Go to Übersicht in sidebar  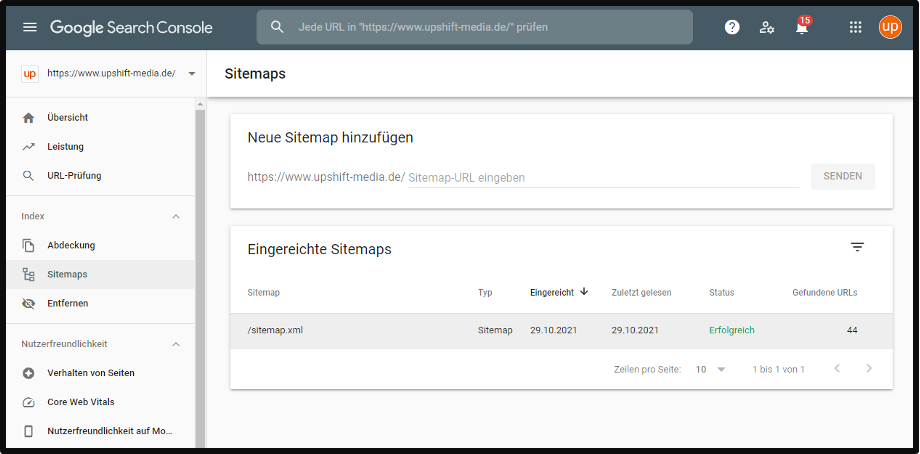[x=67, y=118]
